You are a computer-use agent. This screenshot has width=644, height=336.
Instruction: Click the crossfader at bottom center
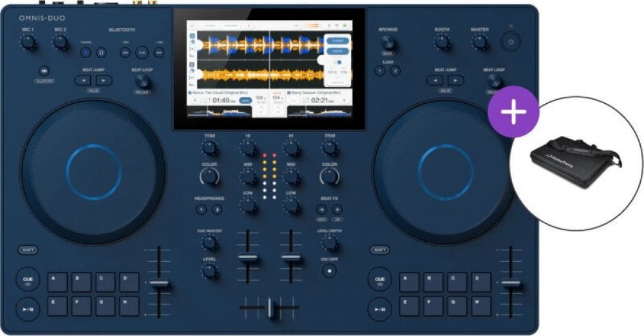(x=269, y=308)
